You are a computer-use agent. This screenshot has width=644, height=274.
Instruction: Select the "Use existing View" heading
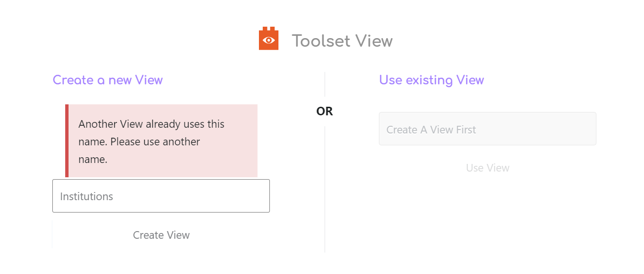click(x=431, y=80)
